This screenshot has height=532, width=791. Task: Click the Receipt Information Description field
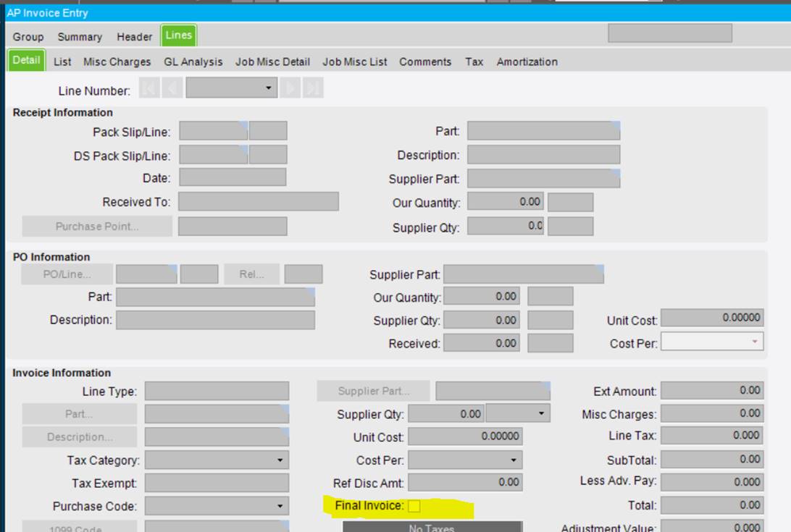click(543, 154)
